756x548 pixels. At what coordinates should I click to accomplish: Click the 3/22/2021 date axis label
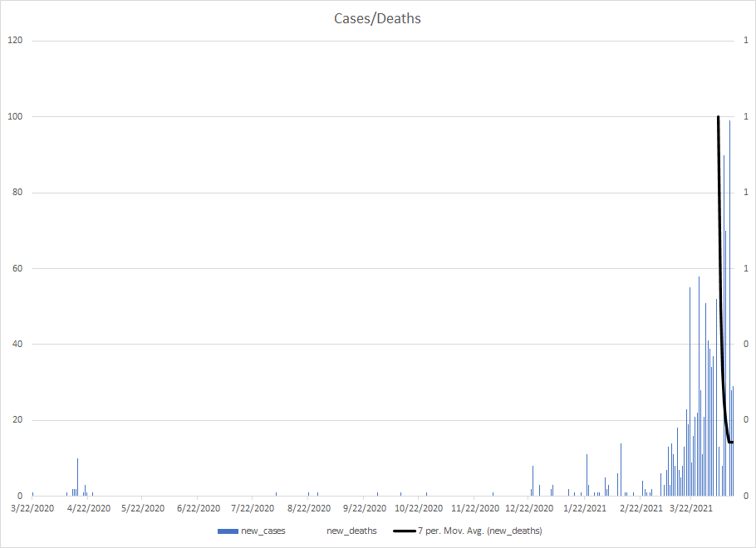click(692, 508)
